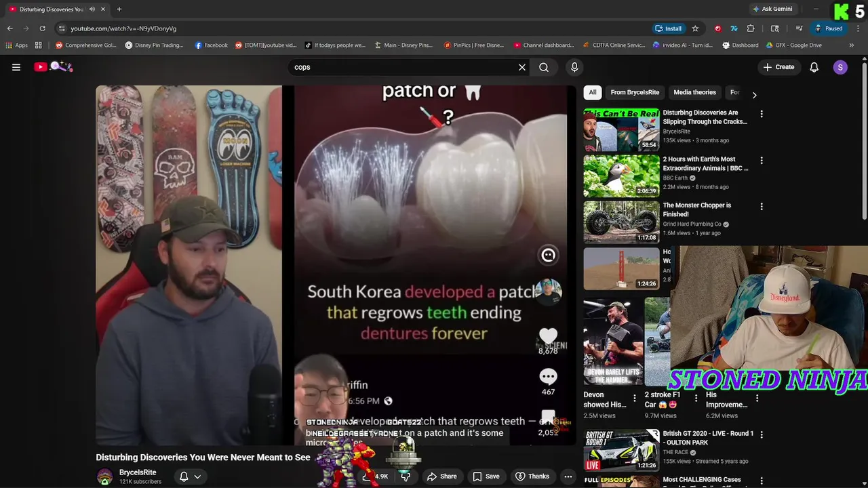Open the 'British GT Round 1' live thumbnail
The height and width of the screenshot is (488, 868).
click(x=621, y=450)
